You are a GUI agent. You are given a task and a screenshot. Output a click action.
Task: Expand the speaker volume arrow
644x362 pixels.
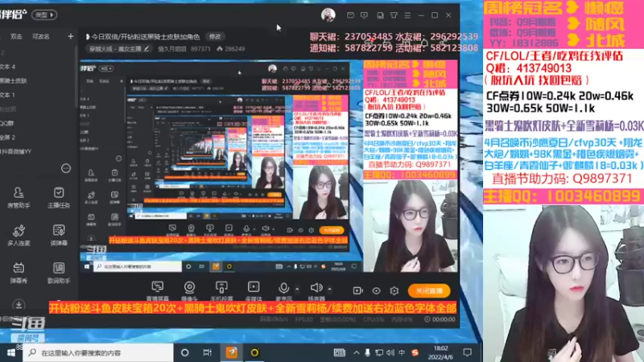(x=329, y=290)
